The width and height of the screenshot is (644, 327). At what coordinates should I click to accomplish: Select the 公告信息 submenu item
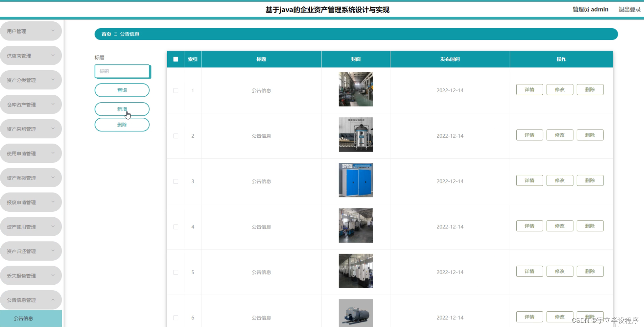[31, 318]
